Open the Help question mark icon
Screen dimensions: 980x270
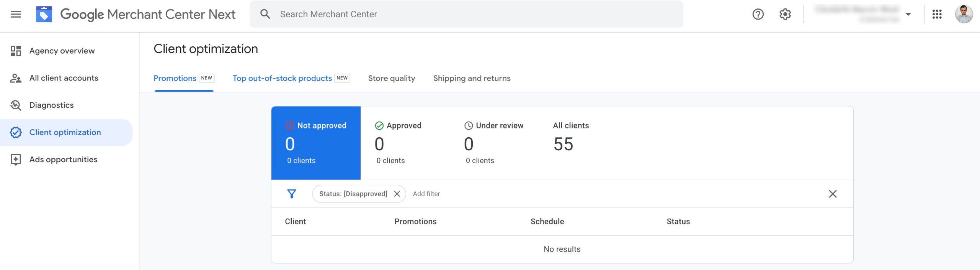(x=758, y=14)
